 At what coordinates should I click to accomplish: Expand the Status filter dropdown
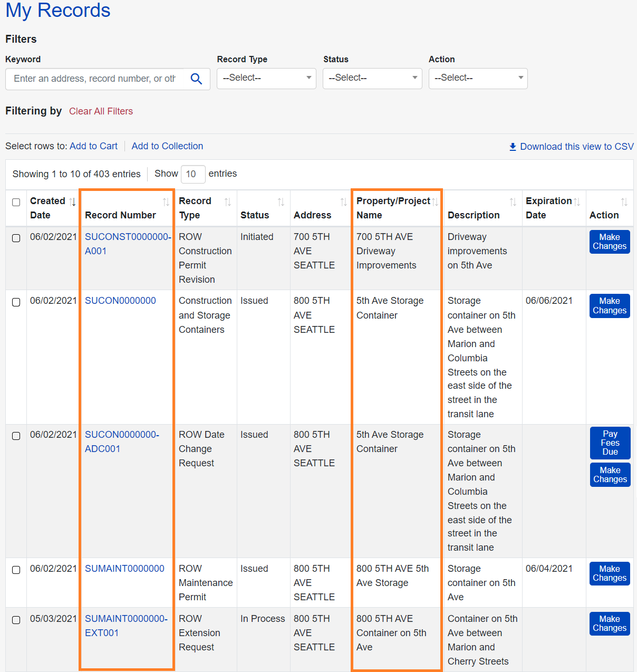tap(372, 78)
